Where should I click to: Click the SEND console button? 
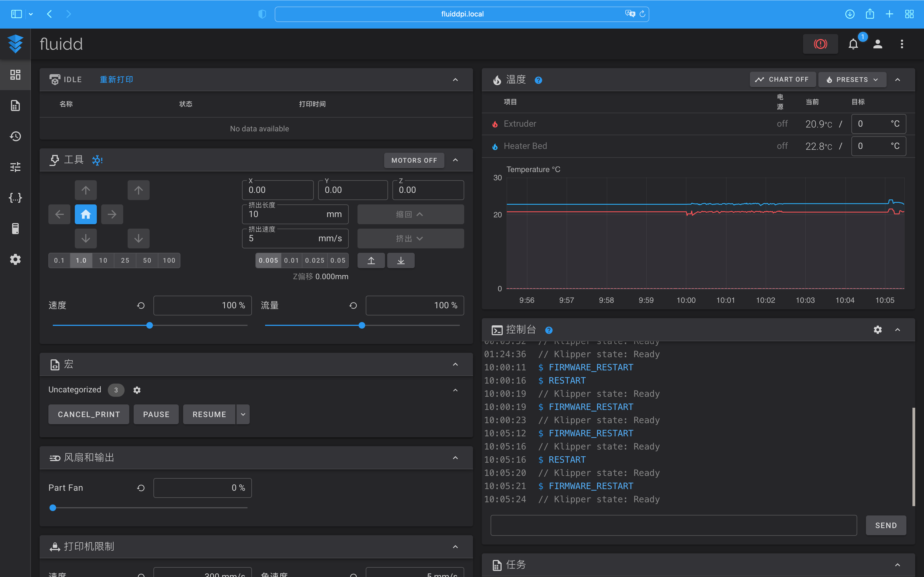886,525
